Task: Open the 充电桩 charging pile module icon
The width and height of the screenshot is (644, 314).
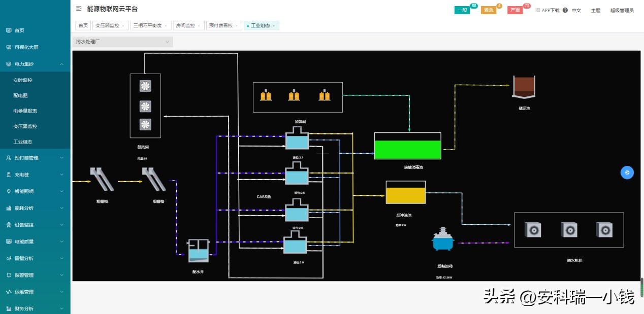Action: coord(9,175)
